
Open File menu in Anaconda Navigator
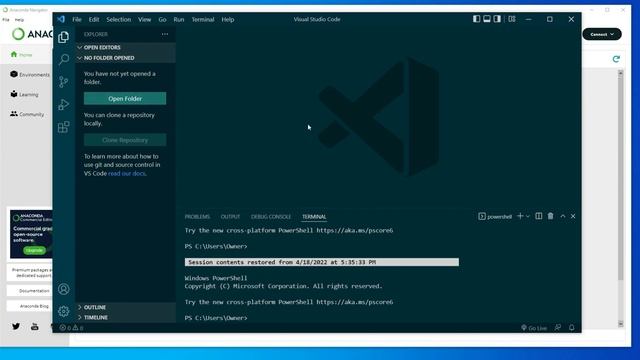pyautogui.click(x=6, y=20)
